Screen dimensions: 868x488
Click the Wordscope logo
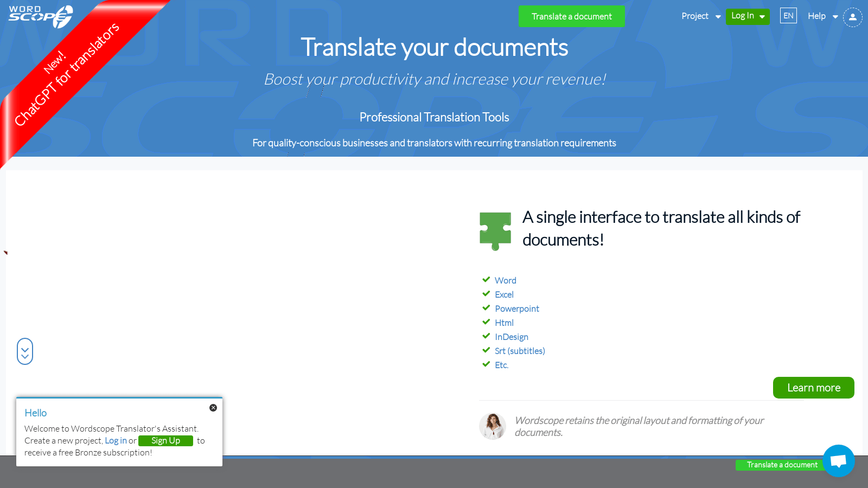(x=41, y=16)
